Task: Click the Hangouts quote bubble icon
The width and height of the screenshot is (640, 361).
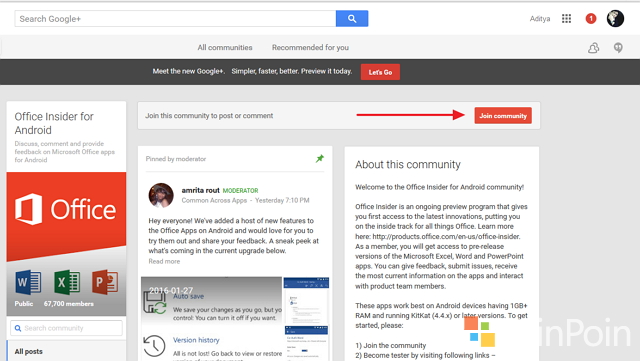Action: point(618,48)
